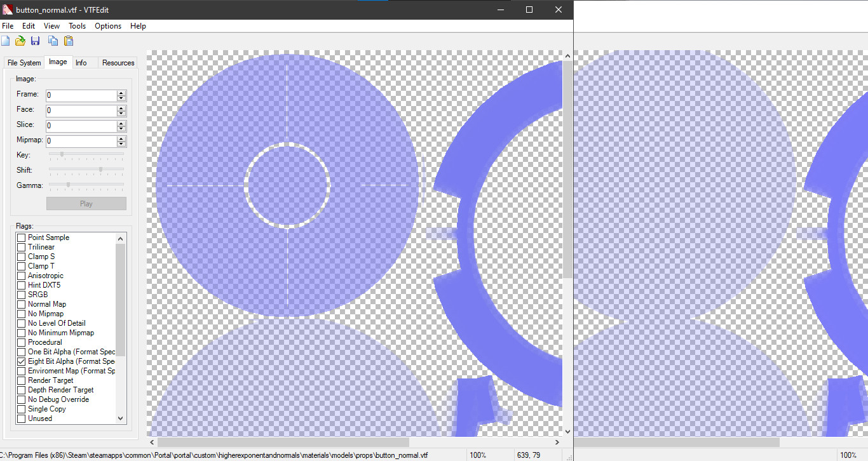The image size is (868, 461).
Task: Open the File System tab
Action: pos(24,62)
